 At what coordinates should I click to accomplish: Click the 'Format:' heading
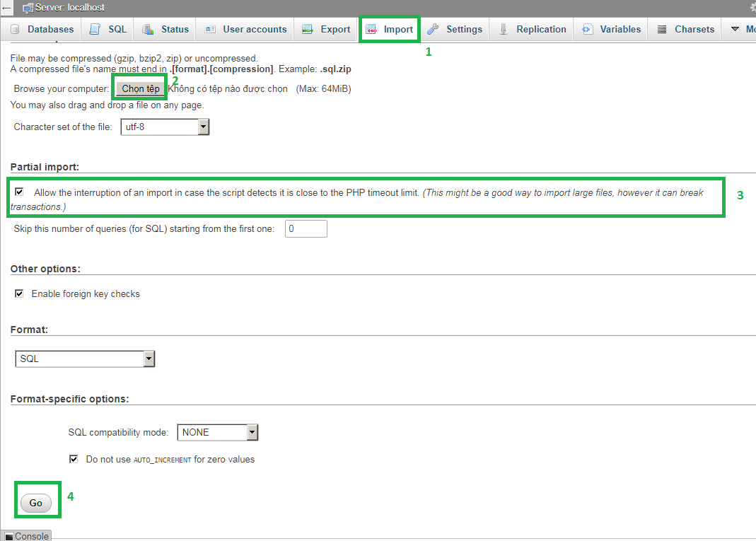(30, 330)
